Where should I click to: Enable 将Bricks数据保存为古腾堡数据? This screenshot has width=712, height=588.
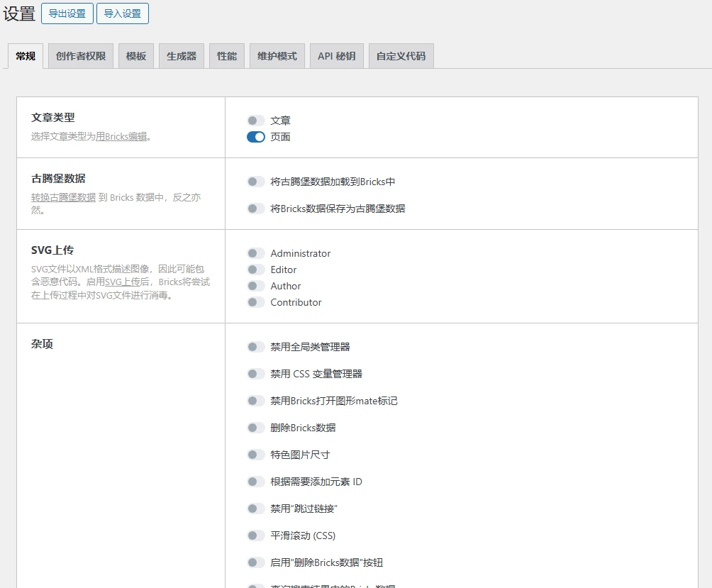[255, 209]
